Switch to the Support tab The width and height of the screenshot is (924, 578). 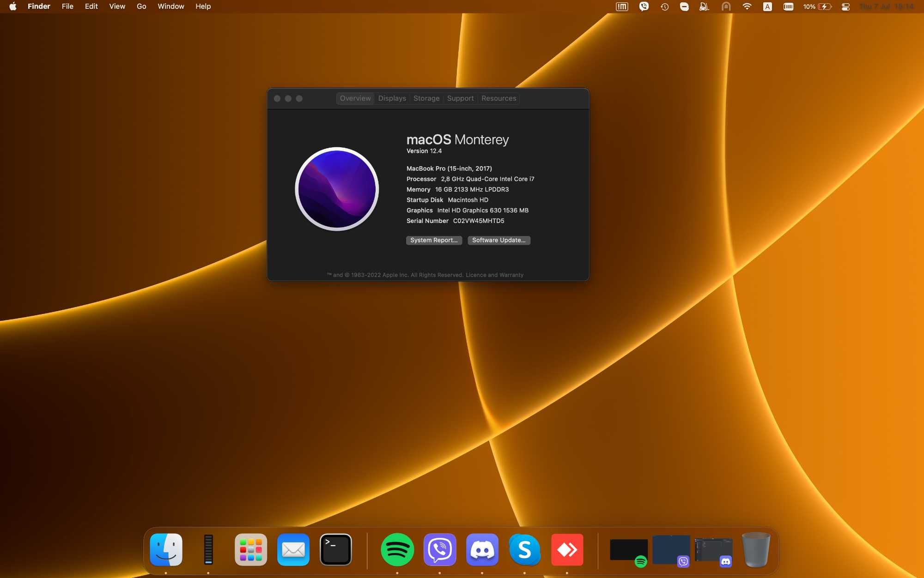[460, 98]
